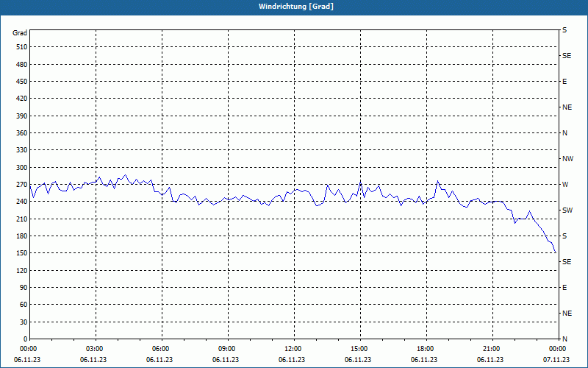Click the 450 y-axis tick label
588x368 pixels.
click(22, 82)
